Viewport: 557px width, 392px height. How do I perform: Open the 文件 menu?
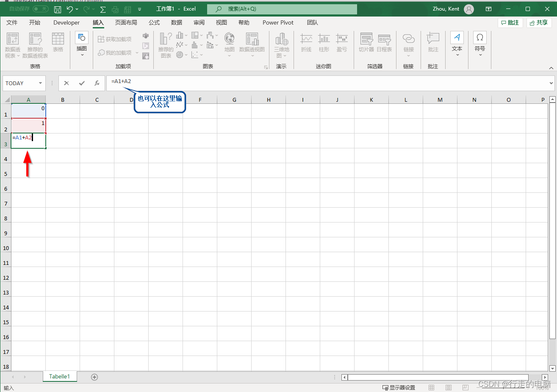(x=12, y=22)
